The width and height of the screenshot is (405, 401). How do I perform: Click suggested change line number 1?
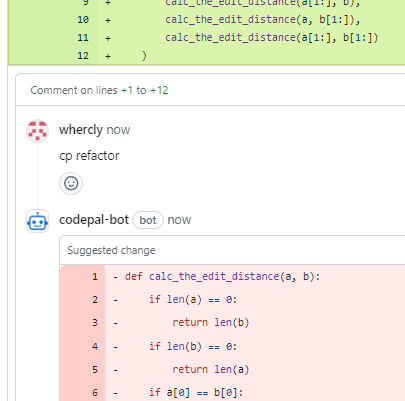tap(95, 277)
